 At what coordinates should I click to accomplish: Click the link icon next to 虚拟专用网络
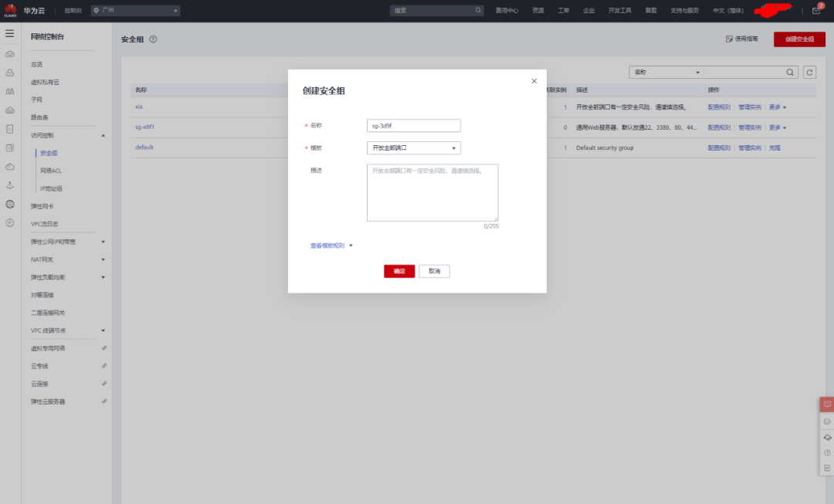(x=104, y=348)
